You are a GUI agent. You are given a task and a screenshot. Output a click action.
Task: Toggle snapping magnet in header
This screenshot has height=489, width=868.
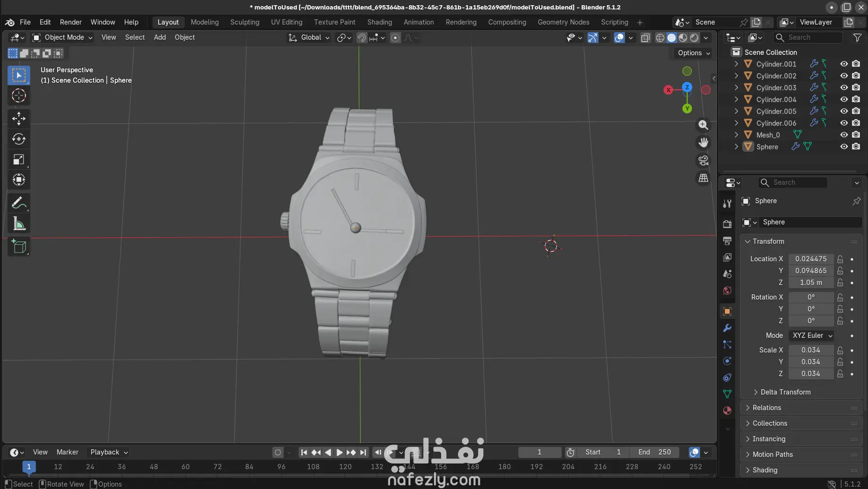(x=362, y=38)
